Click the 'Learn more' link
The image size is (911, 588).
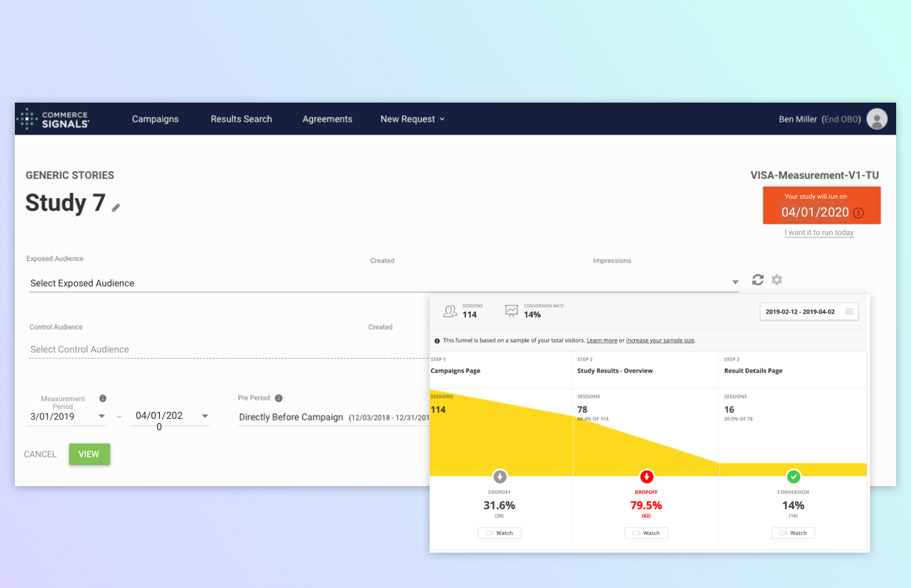(602, 340)
